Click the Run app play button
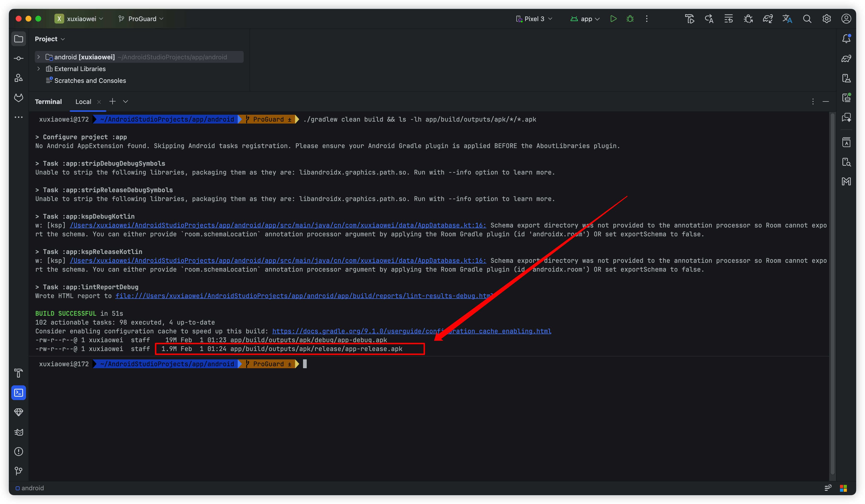Screen dimensions: 865x504 613,19
